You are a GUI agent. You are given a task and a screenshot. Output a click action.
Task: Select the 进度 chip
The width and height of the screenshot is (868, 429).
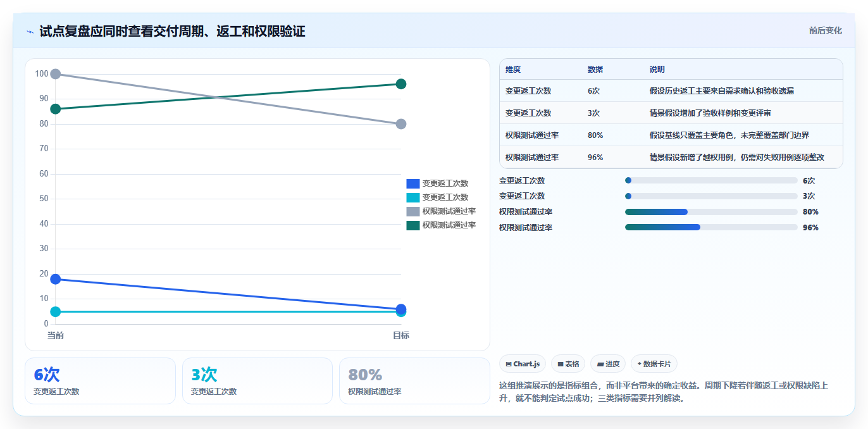608,364
